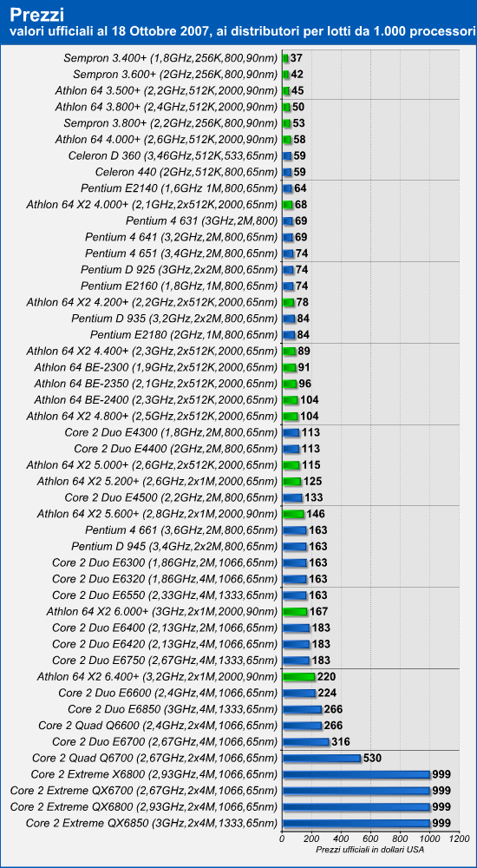Click the Core 2 Quad Q6600 label
This screenshot has width=477, height=868.
point(158,726)
